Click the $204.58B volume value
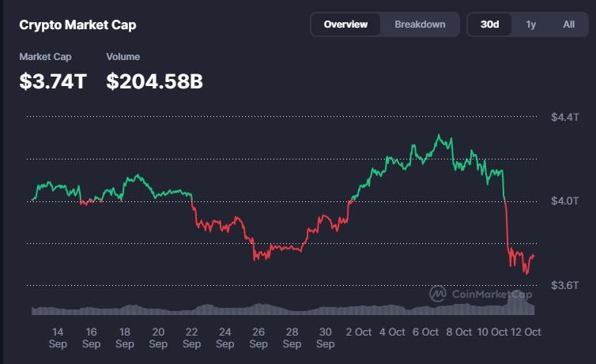The height and width of the screenshot is (364, 596). point(155,81)
